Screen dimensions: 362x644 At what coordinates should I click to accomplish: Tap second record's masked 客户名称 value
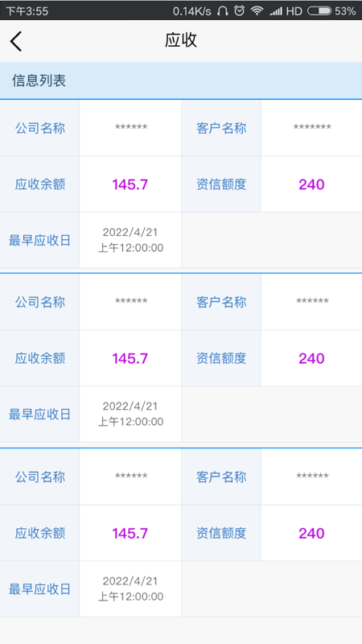pyautogui.click(x=312, y=301)
